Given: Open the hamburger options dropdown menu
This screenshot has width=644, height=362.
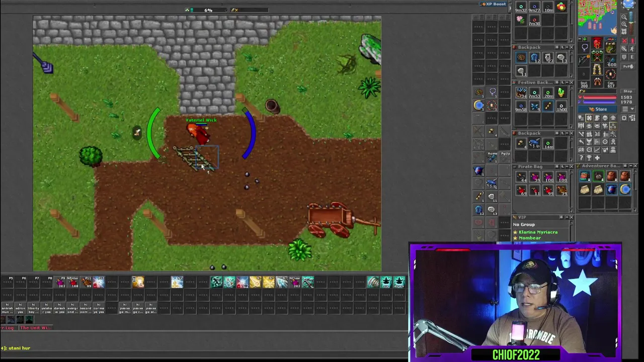Looking at the screenshot, I should coord(628,109).
